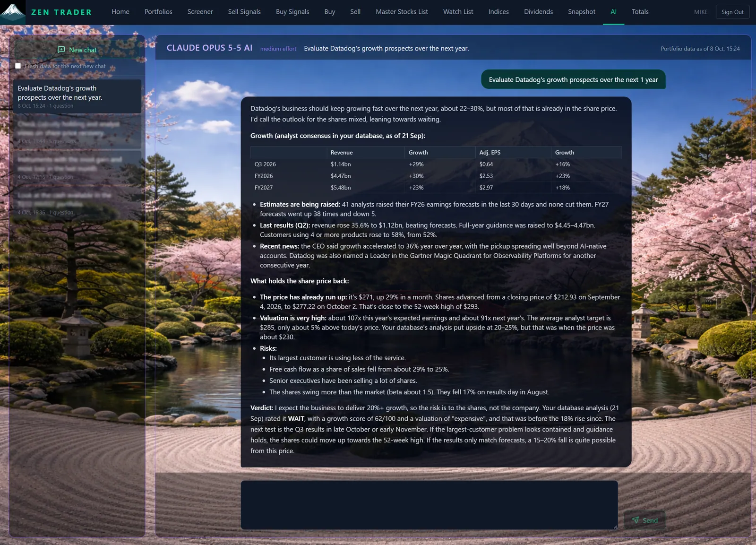Image resolution: width=756 pixels, height=545 pixels.
Task: Click in the chat message input box
Action: tap(429, 505)
